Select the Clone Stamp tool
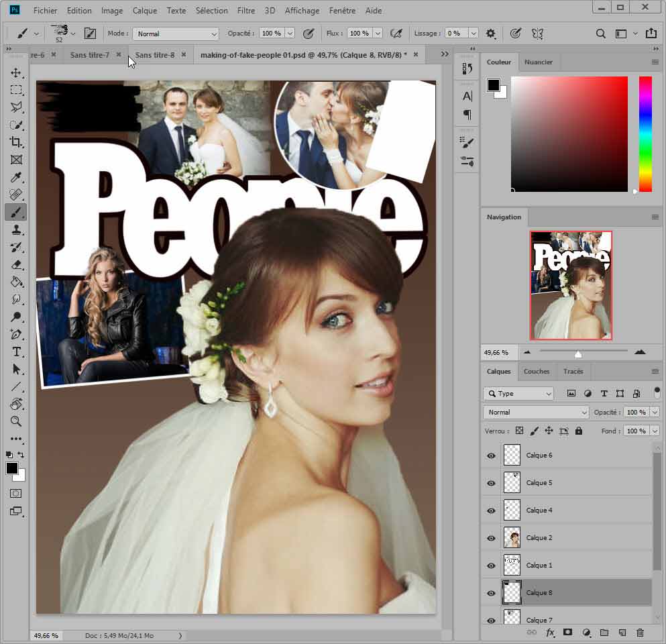 (16, 229)
